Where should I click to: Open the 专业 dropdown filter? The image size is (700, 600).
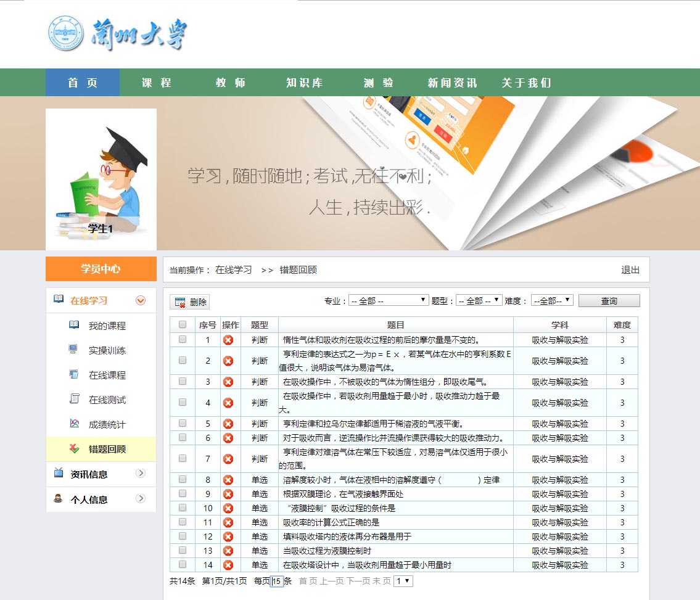(389, 300)
